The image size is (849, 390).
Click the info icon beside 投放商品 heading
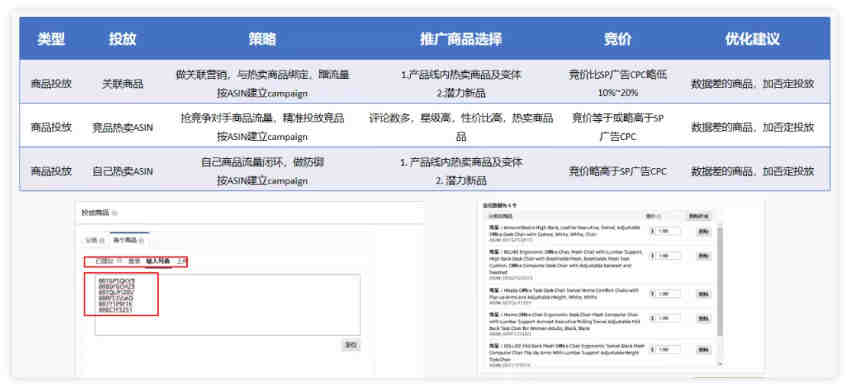(114, 213)
